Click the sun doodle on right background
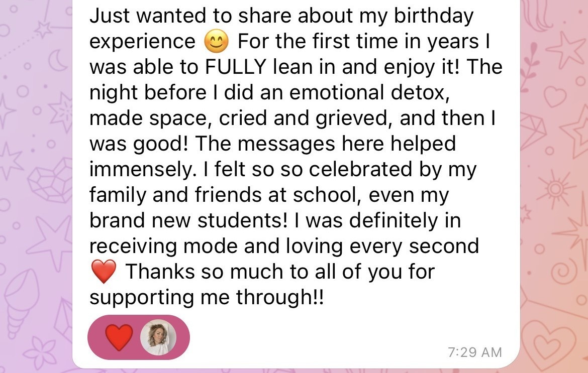The height and width of the screenshot is (373, 588). (555, 188)
